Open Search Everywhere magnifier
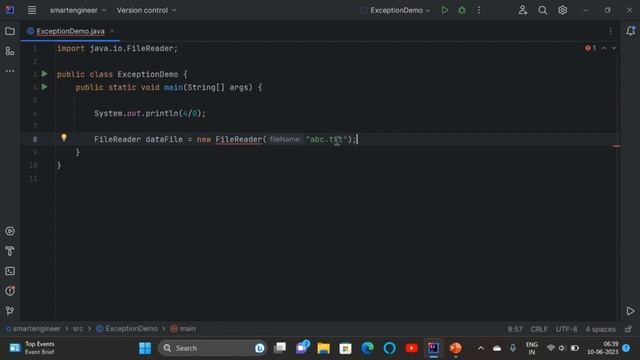 coord(542,10)
